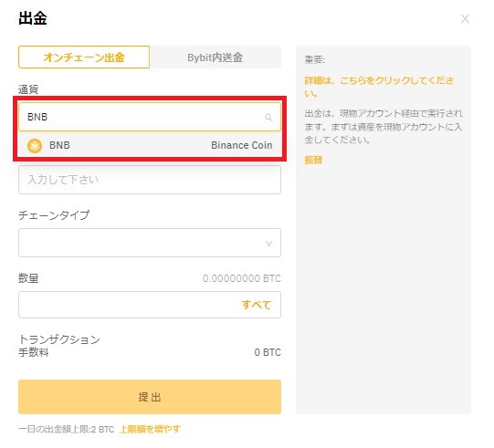Switch to オンチェーン出金 tab

pos(84,57)
